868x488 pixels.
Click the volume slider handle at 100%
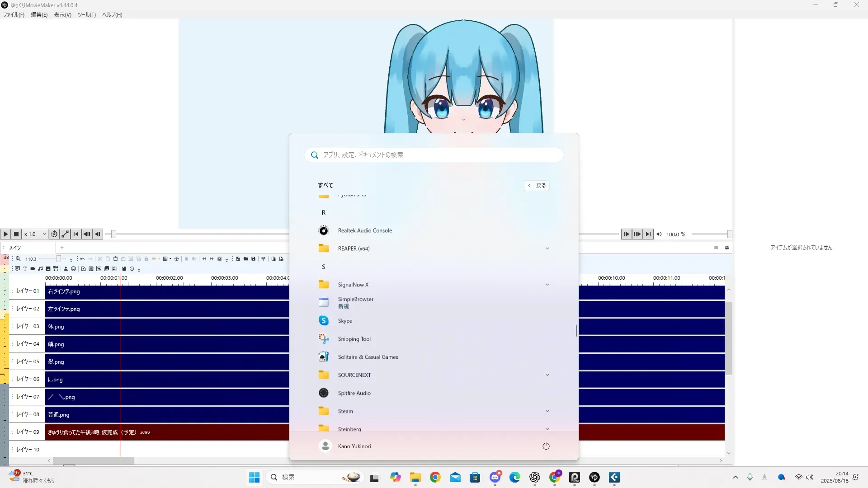point(729,234)
